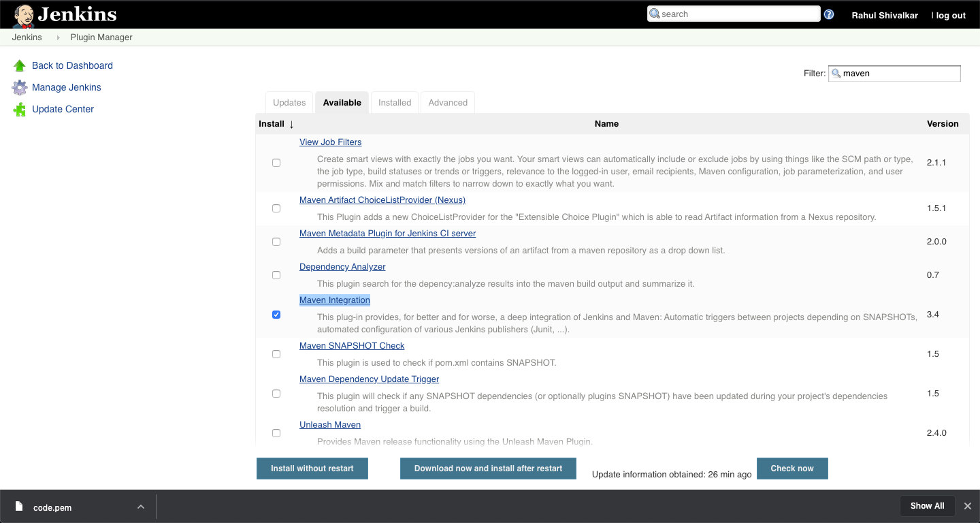Enable the Unleash Maven plugin checkbox
The image size is (980, 523).
pos(276,432)
